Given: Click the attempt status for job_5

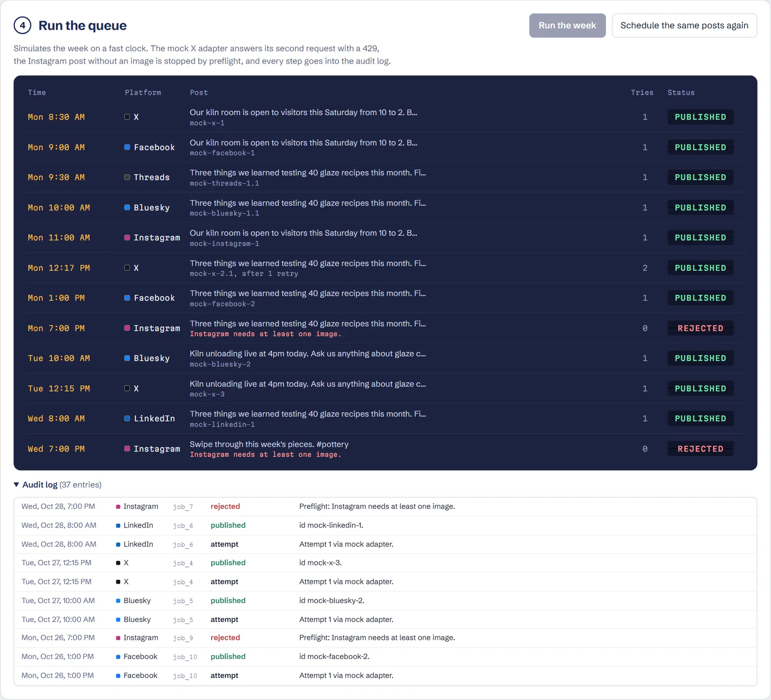Looking at the screenshot, I should pos(225,620).
